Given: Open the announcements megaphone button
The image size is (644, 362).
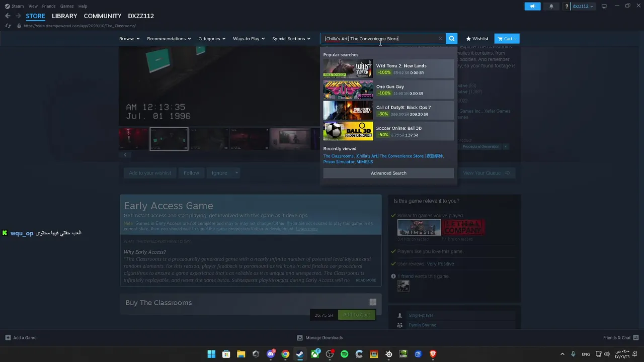Looking at the screenshot, I should [x=532, y=6].
